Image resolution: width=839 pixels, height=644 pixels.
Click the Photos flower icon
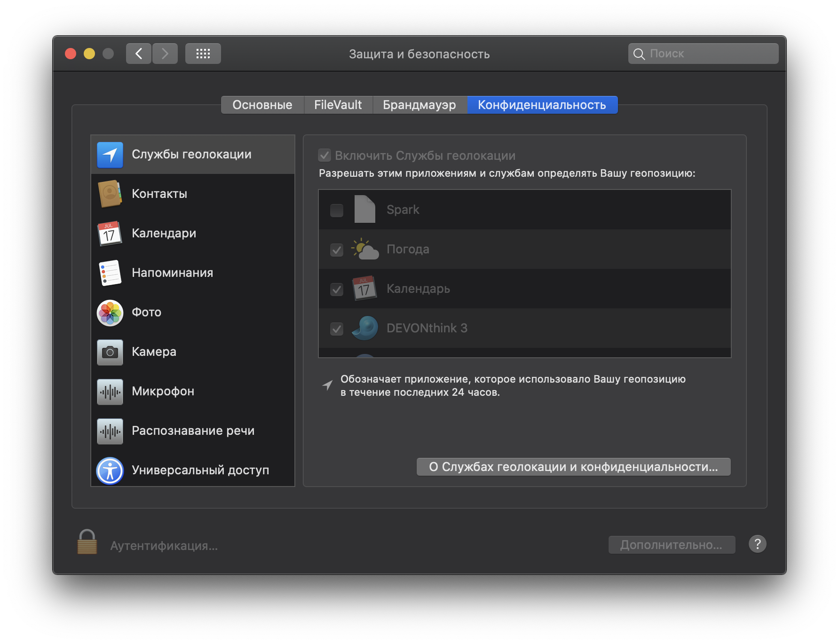(110, 313)
